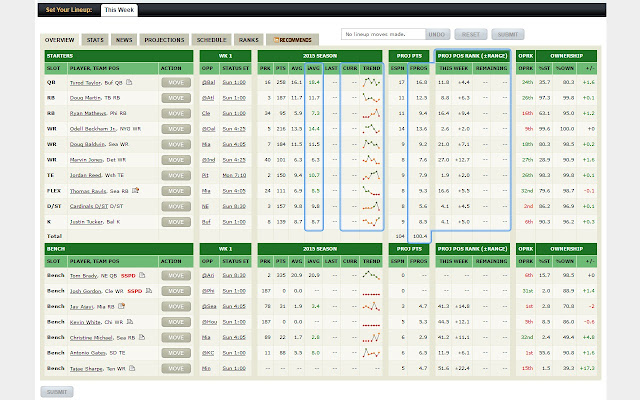Open Tyrod Taylor player link
The image size is (640, 400).
[85, 82]
